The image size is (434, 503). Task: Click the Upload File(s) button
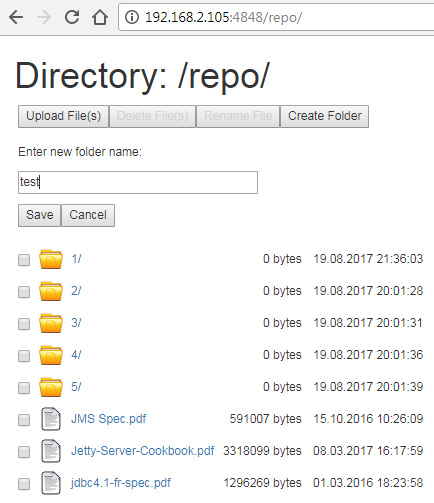63,116
